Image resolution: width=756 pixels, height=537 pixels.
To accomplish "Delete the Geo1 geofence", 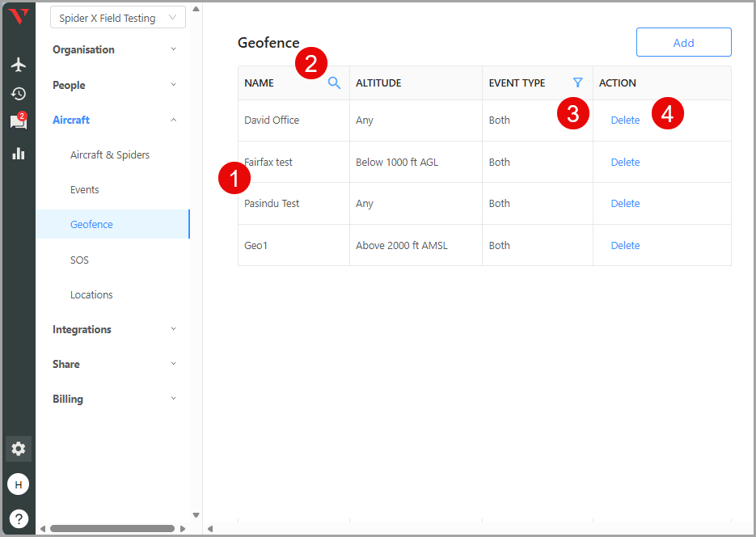I will click(625, 245).
